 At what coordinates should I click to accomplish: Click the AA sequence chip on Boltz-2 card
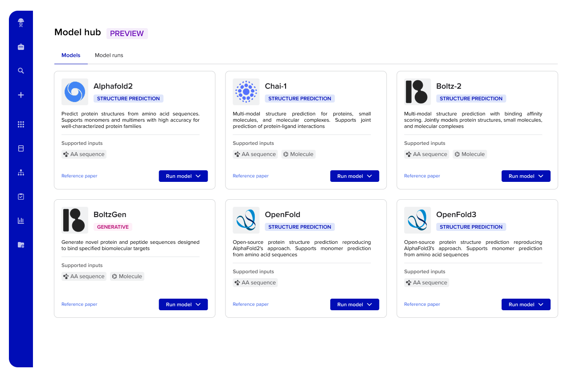click(x=426, y=154)
